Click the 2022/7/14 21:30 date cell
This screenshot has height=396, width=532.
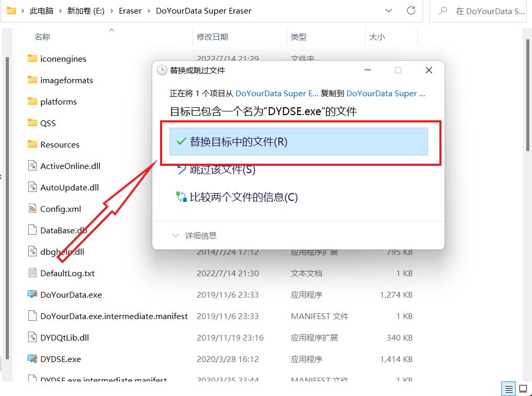[228, 273]
